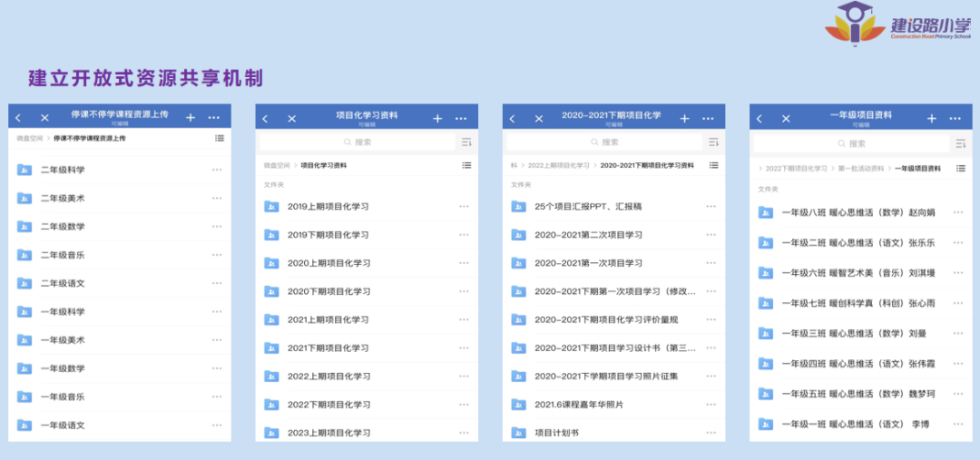Open three-dot menu in 一年级项目资料 header
This screenshot has width=980, height=460.
(x=955, y=118)
